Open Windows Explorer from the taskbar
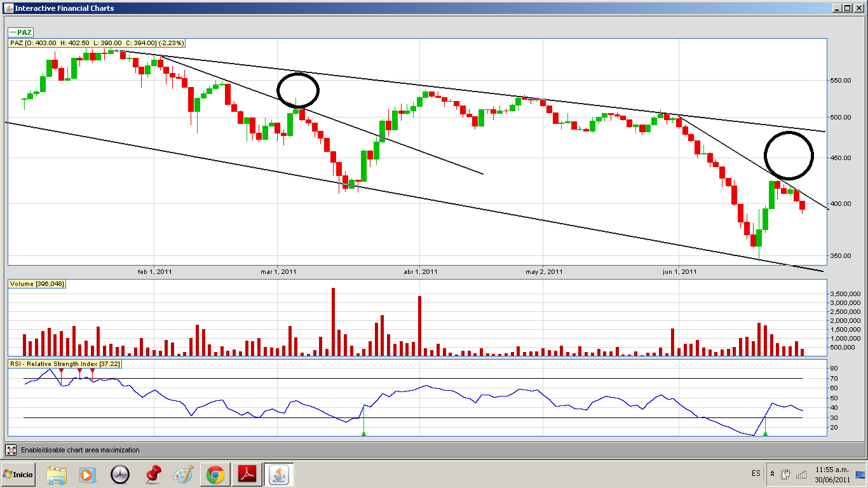Viewport: 868px width, 488px height. click(x=57, y=475)
